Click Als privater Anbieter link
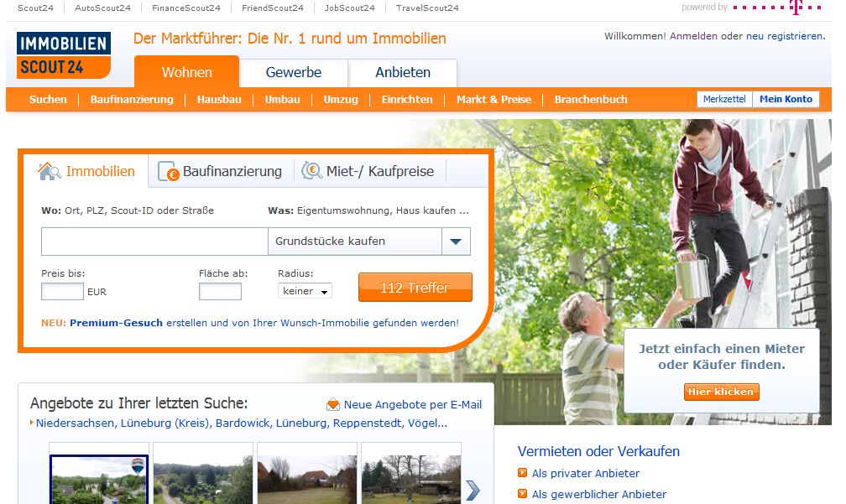This screenshot has height=504, width=846. click(x=586, y=473)
